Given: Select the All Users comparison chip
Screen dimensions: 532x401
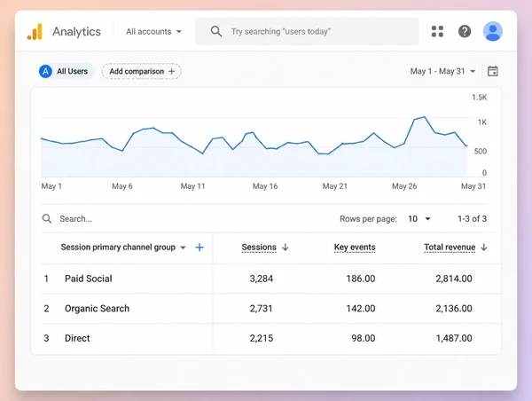Looking at the screenshot, I should [x=66, y=71].
